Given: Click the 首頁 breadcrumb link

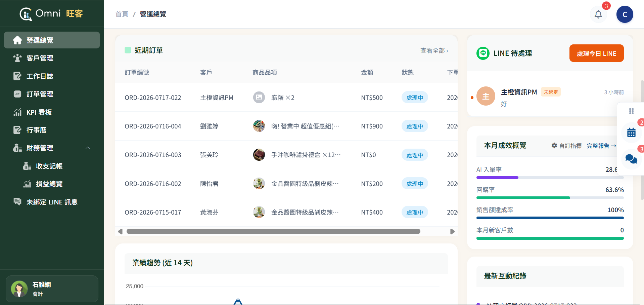Looking at the screenshot, I should click(x=122, y=14).
